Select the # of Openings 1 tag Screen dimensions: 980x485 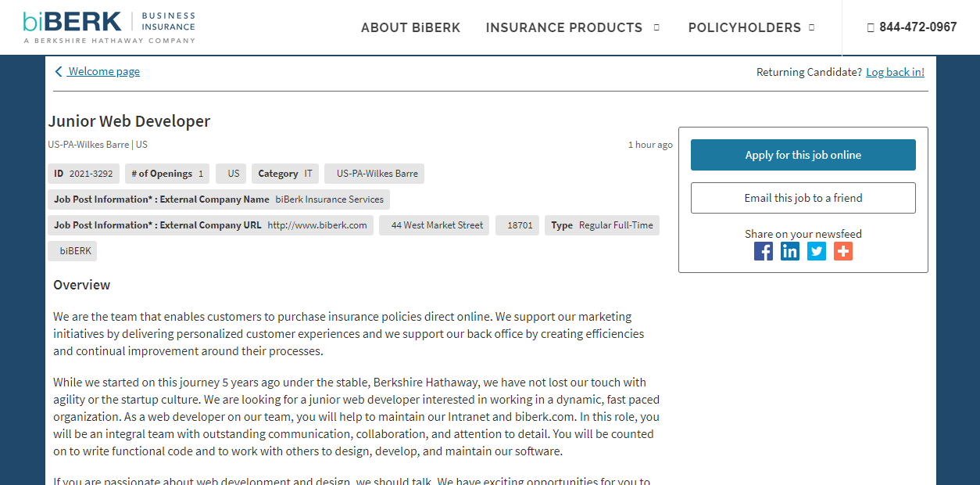tap(167, 174)
